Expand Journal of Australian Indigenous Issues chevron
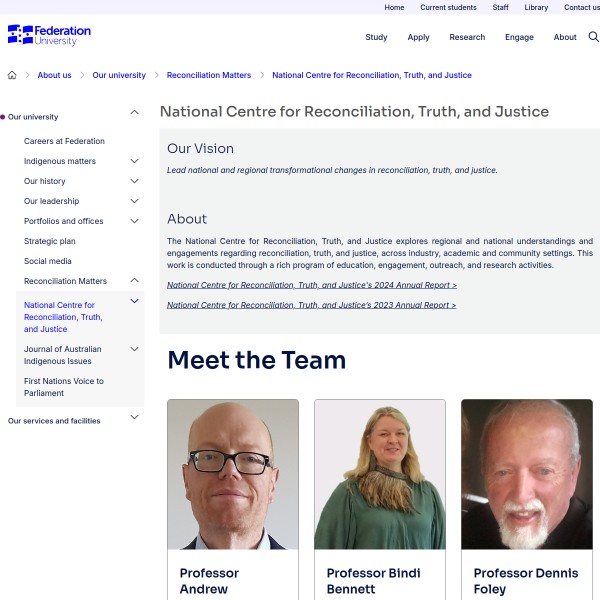The height and width of the screenshot is (600, 600). point(134,349)
